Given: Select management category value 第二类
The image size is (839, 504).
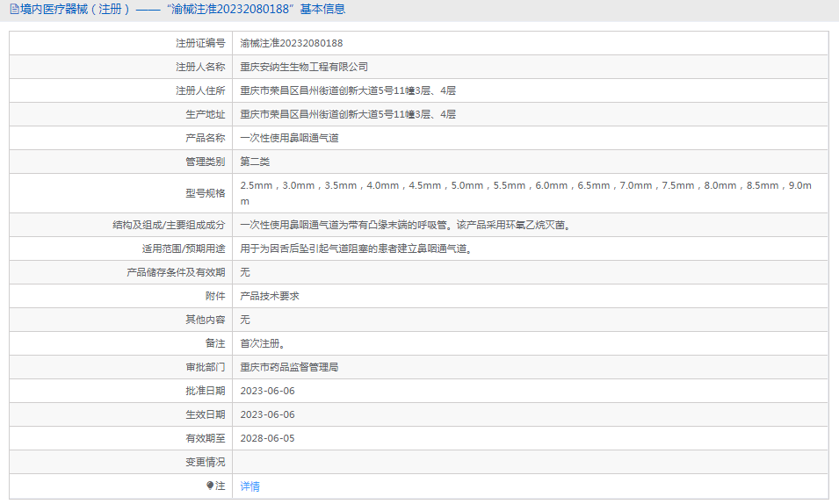Looking at the screenshot, I should 255,162.
